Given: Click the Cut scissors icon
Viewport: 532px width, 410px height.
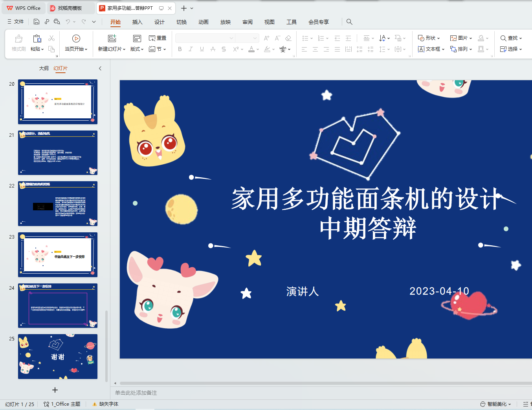Looking at the screenshot, I should 51,38.
